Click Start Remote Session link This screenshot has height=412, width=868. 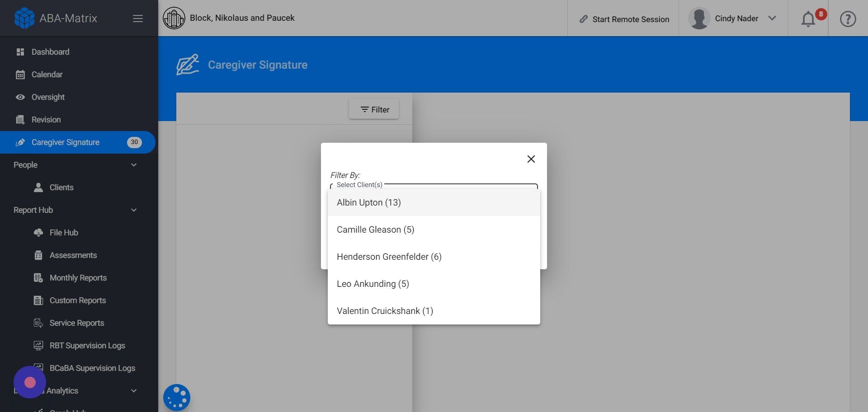[624, 19]
